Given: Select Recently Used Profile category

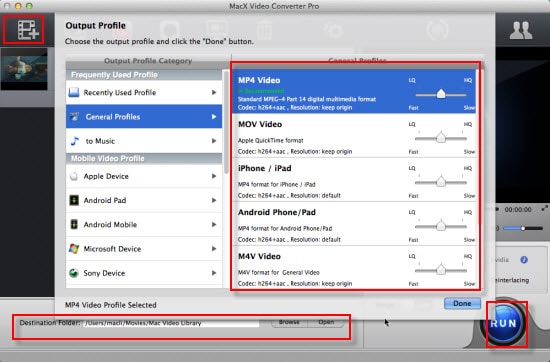Looking at the screenshot, I should 144,92.
